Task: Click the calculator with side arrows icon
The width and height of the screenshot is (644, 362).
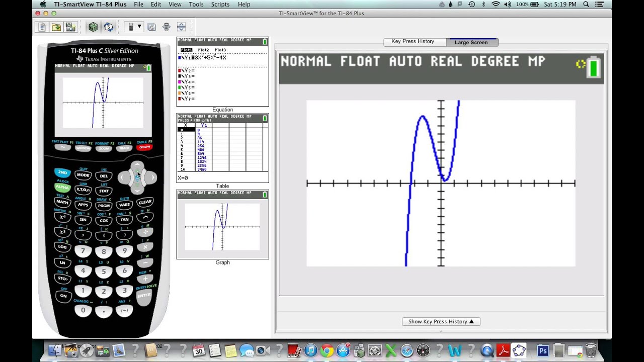Action: (167, 27)
